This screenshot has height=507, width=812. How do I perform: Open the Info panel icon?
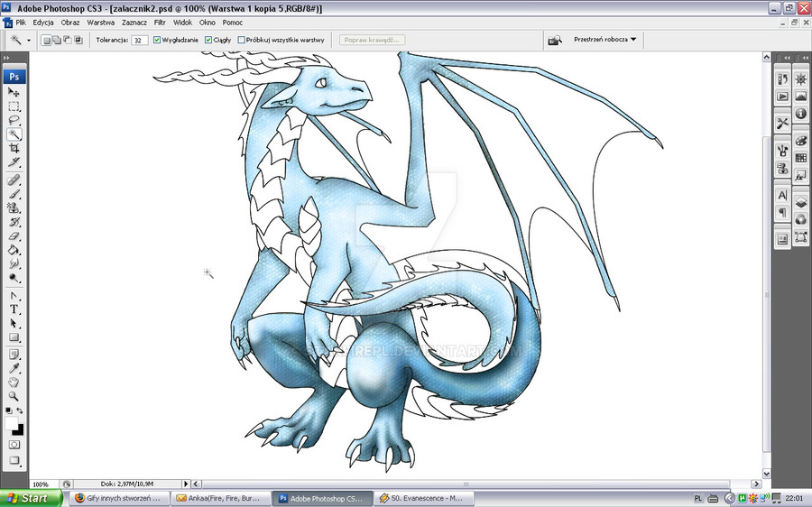[801, 114]
